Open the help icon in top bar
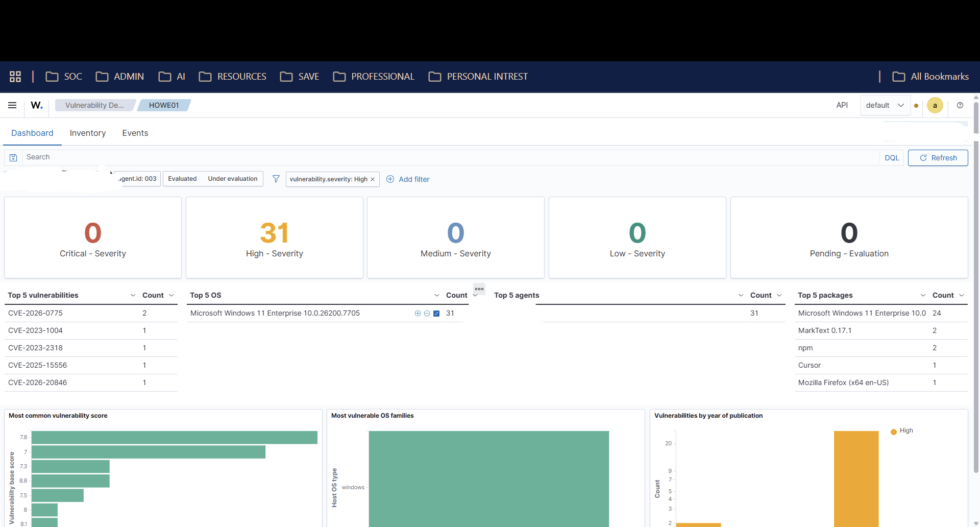980x527 pixels. 960,105
